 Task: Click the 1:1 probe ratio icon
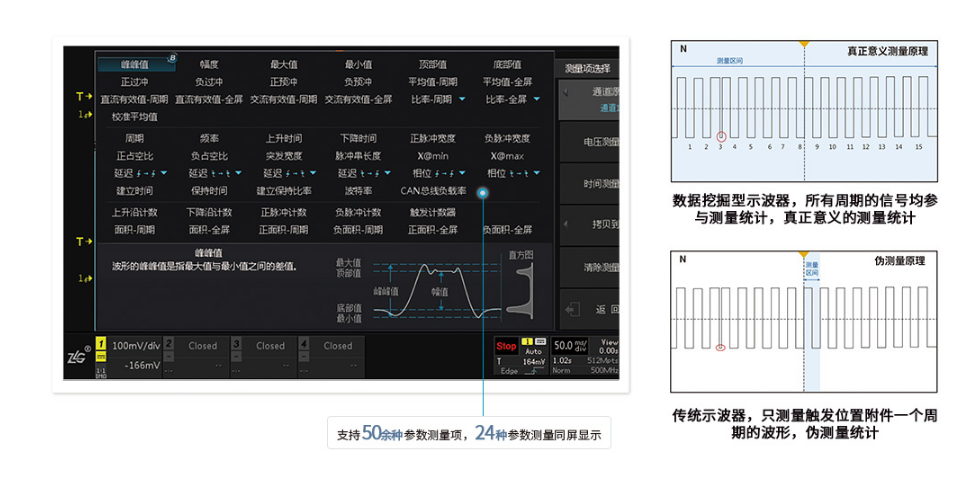tap(101, 371)
